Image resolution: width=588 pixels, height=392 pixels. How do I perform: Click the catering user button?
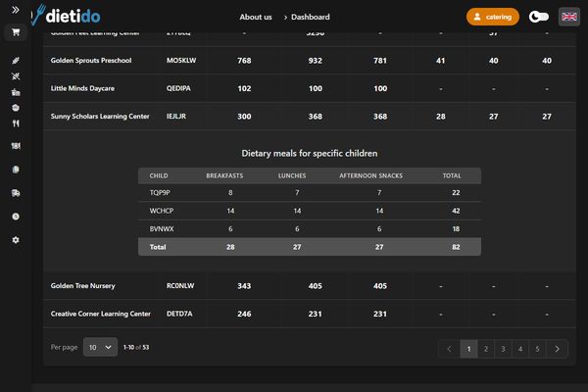pos(493,17)
